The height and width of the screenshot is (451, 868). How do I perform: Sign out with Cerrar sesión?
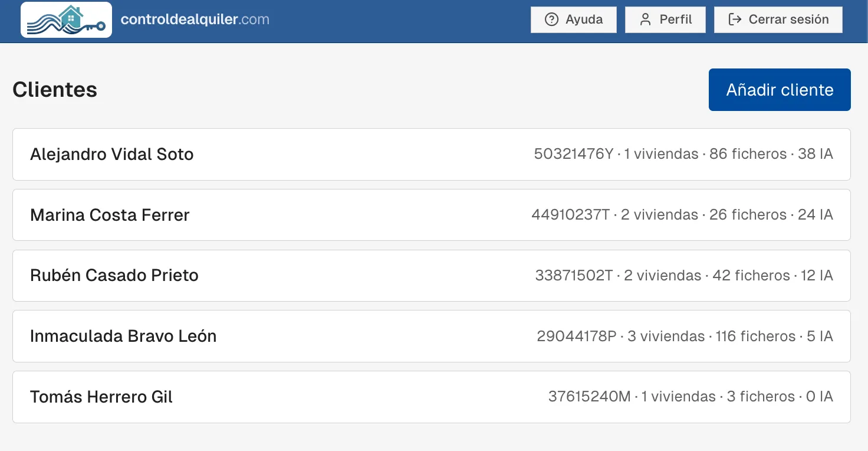[778, 19]
